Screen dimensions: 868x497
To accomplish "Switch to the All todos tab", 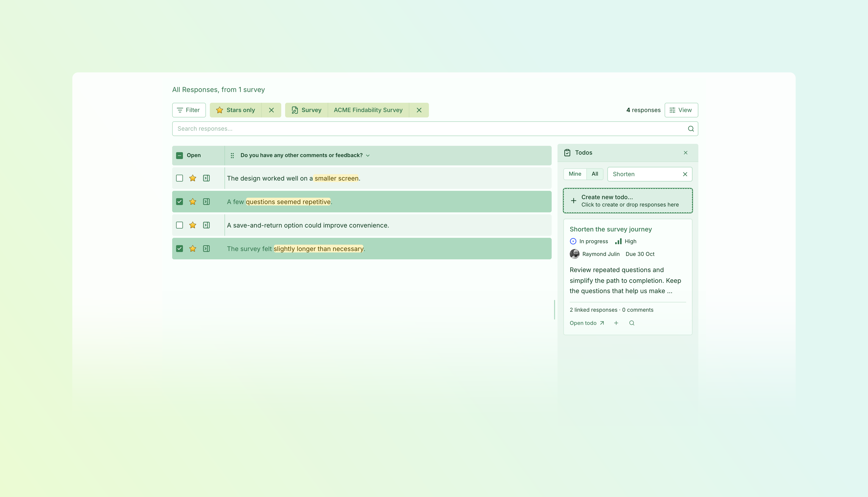I will click(x=595, y=174).
